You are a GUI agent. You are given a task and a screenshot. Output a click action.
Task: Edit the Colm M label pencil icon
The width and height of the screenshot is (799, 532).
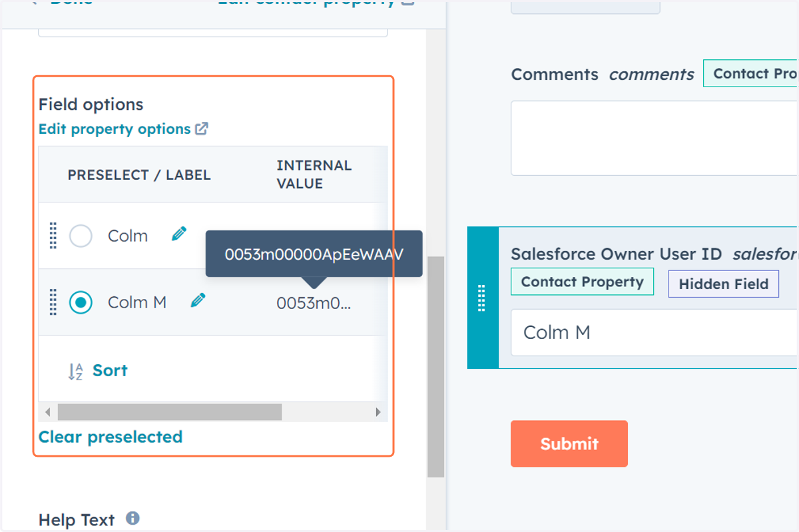point(198,300)
